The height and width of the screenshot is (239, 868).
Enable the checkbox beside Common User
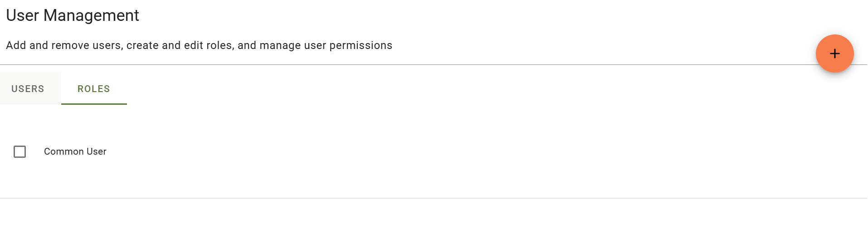(20, 151)
